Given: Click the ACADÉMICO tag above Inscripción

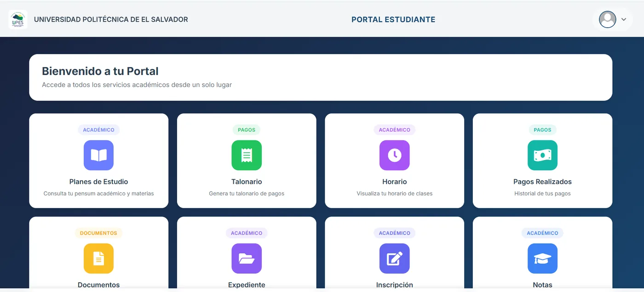Looking at the screenshot, I should click(394, 233).
